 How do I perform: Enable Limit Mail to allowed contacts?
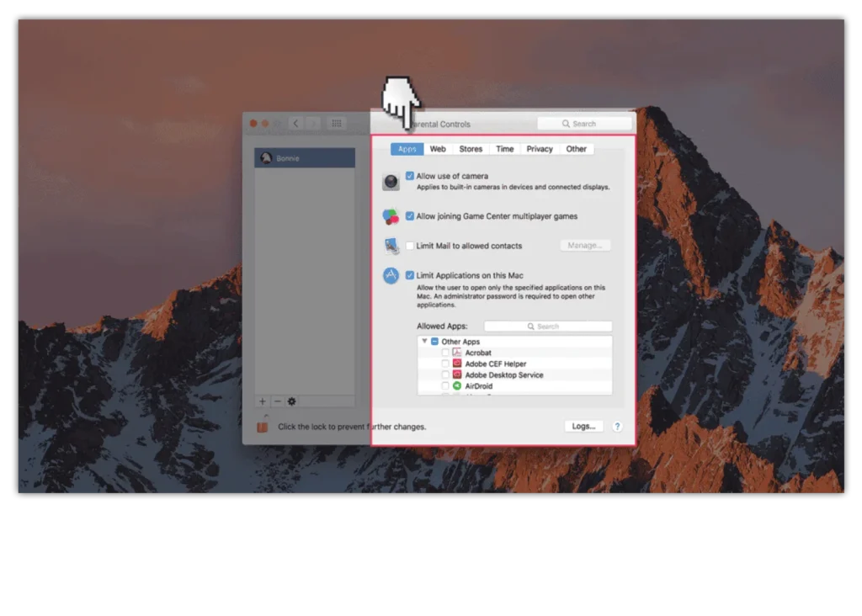click(410, 246)
